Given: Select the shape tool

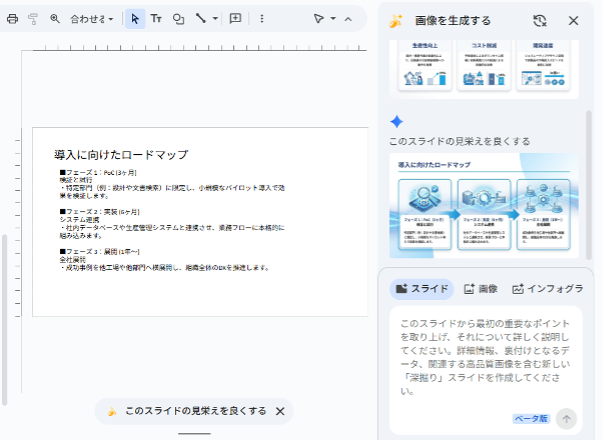Looking at the screenshot, I should [x=178, y=18].
